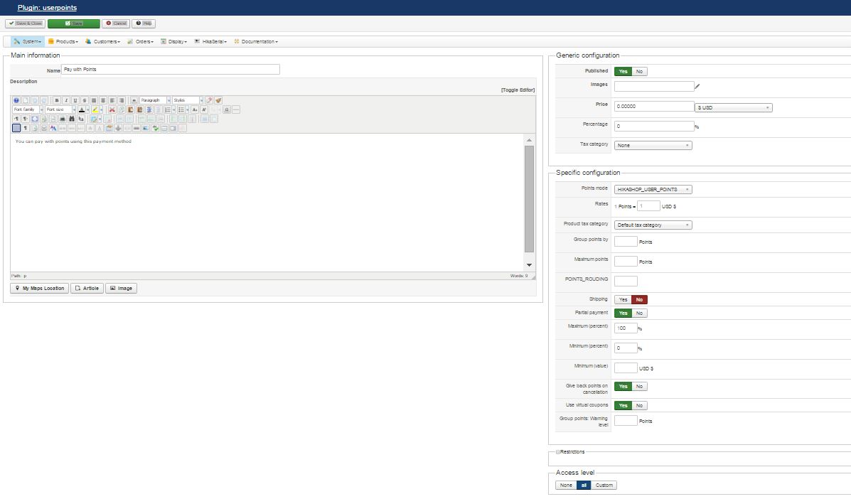Open the Paragraph format dropdown

[155, 100]
